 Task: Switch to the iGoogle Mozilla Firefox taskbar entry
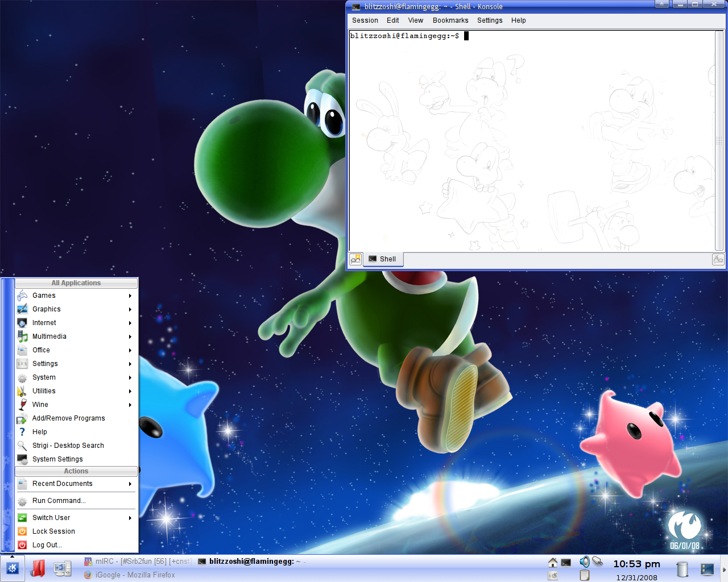click(x=134, y=575)
